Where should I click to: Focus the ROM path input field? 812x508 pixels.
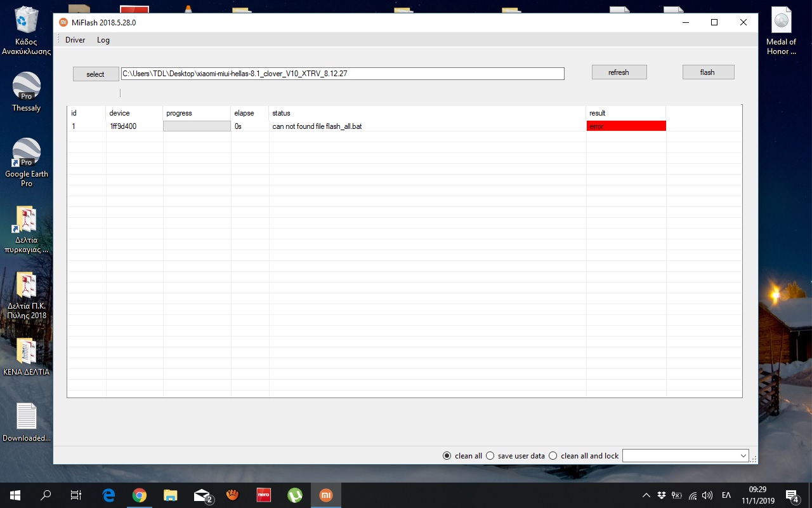(343, 74)
